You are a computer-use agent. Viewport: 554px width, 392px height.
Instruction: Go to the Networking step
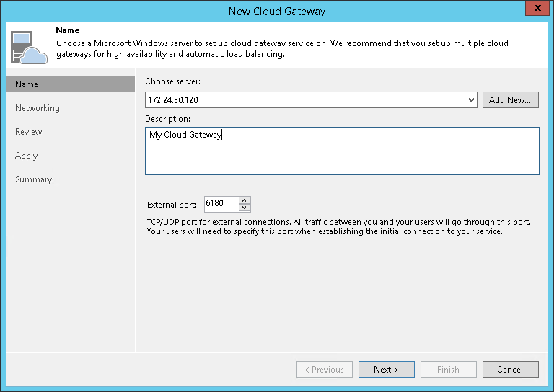point(38,108)
